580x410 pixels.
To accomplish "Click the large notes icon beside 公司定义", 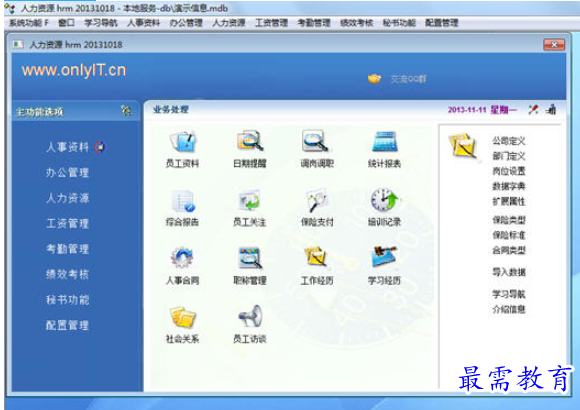I will pyautogui.click(x=463, y=147).
